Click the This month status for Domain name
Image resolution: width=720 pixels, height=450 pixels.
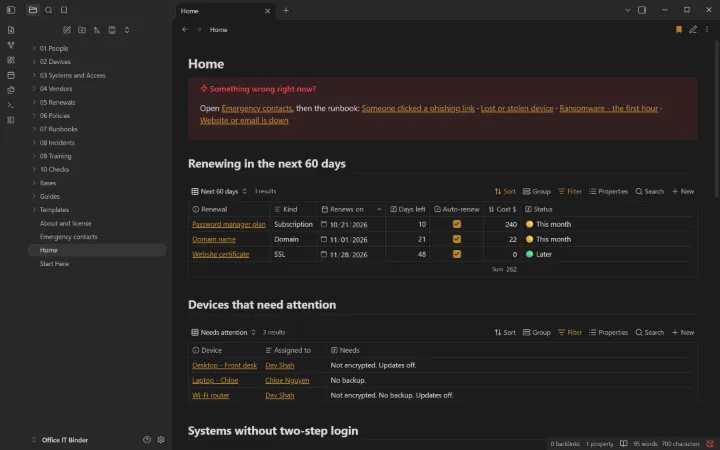pyautogui.click(x=548, y=239)
